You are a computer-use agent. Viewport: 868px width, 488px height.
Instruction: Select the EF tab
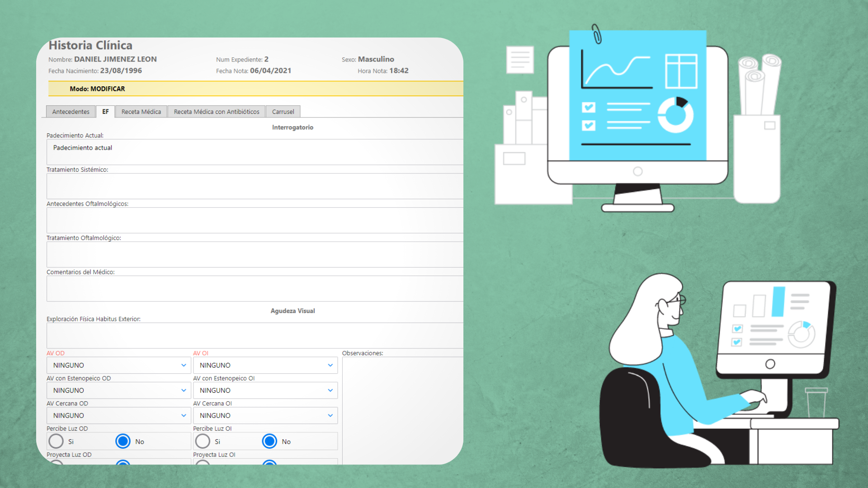[105, 112]
